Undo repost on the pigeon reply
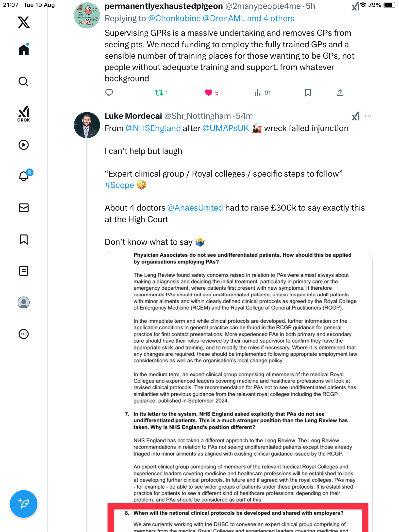Screen dimensions: 399x532 coord(159,93)
